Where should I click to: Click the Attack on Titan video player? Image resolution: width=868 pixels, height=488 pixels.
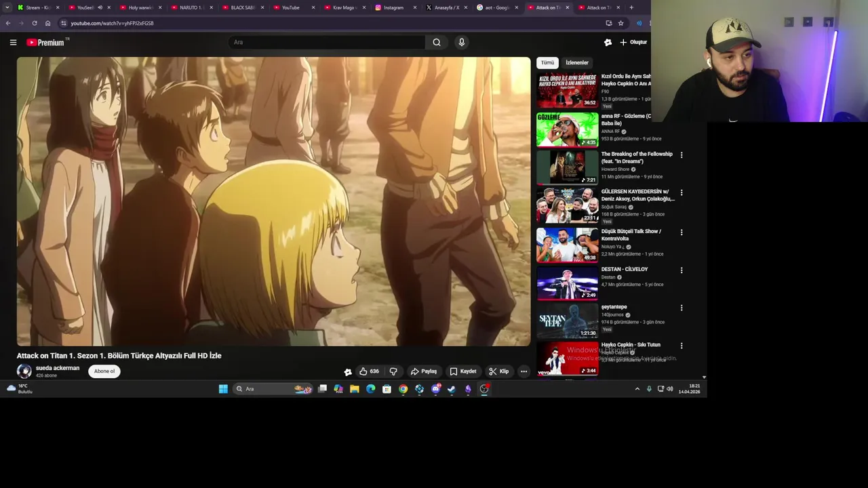pos(274,201)
